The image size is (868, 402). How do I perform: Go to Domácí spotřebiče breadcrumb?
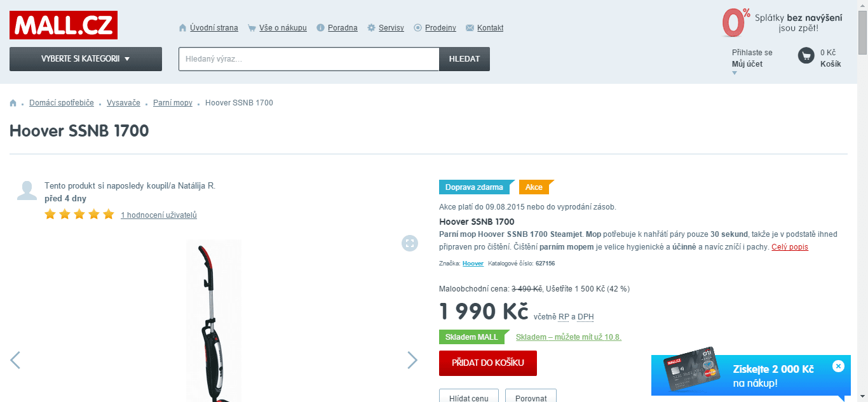click(62, 103)
